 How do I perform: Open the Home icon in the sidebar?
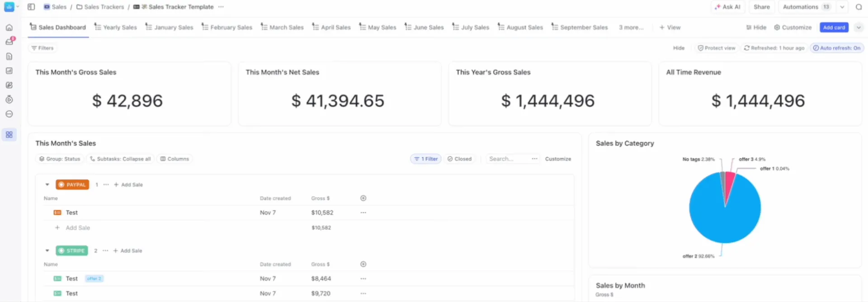pyautogui.click(x=9, y=28)
